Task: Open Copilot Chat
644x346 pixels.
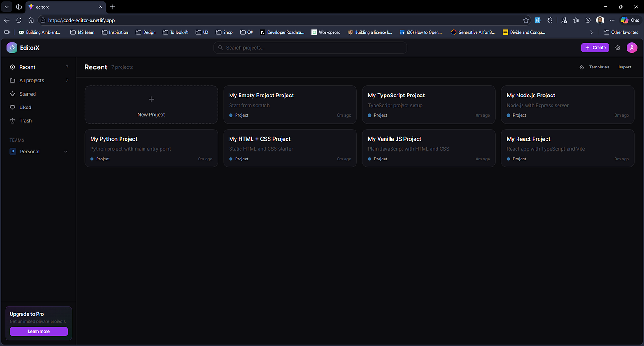Action: tap(630, 20)
